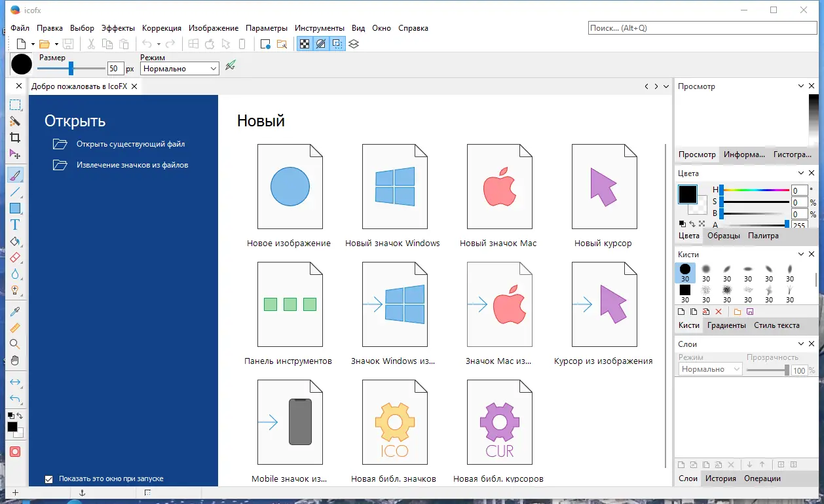Image resolution: width=824 pixels, height=504 pixels.
Task: Toggle 'Показать это окно при запуске' checkbox
Action: pos(48,478)
